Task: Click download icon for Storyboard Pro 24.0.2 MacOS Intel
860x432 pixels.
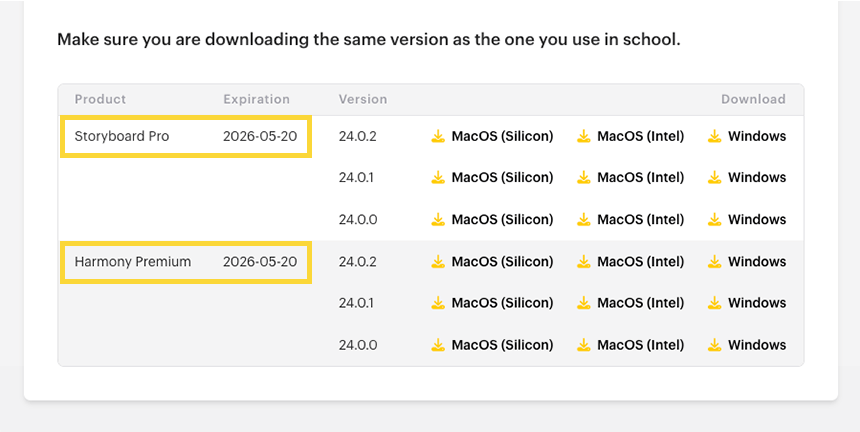Action: (584, 136)
